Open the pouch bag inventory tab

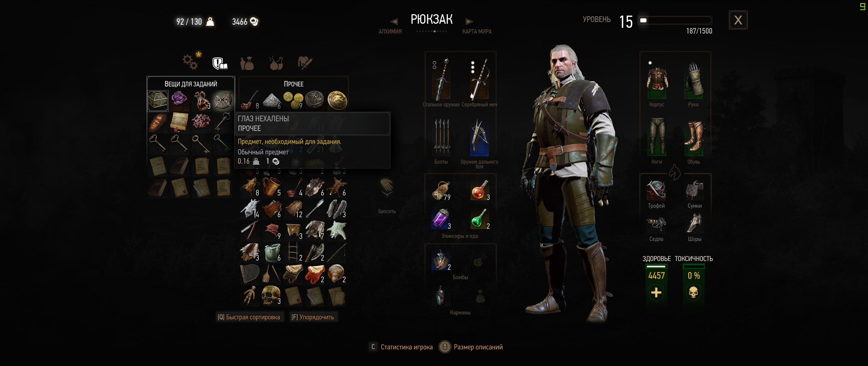(x=247, y=63)
